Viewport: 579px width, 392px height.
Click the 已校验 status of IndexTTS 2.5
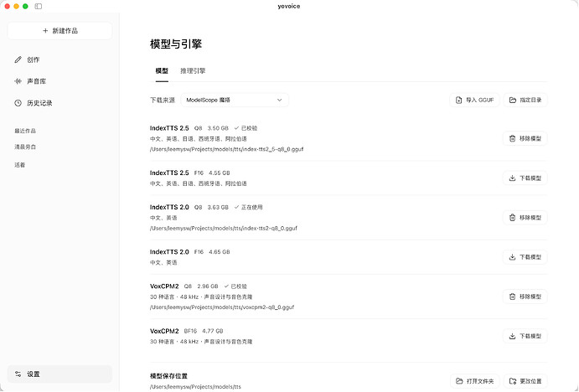pos(246,128)
